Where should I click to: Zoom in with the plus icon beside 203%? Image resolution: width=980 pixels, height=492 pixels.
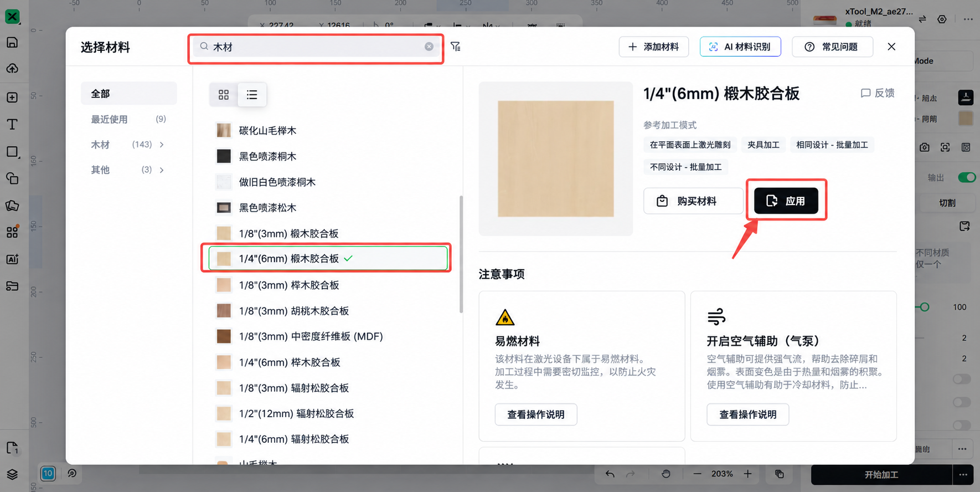(x=748, y=474)
